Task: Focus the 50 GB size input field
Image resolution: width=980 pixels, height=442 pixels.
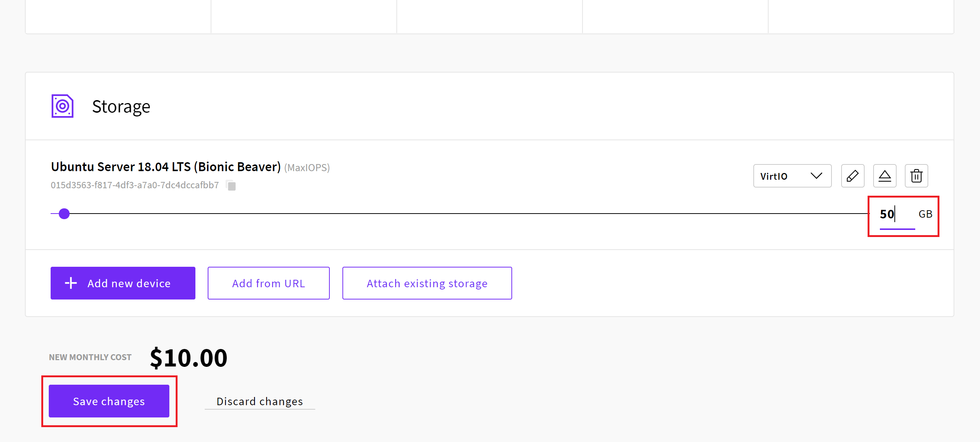Action: [x=897, y=215]
